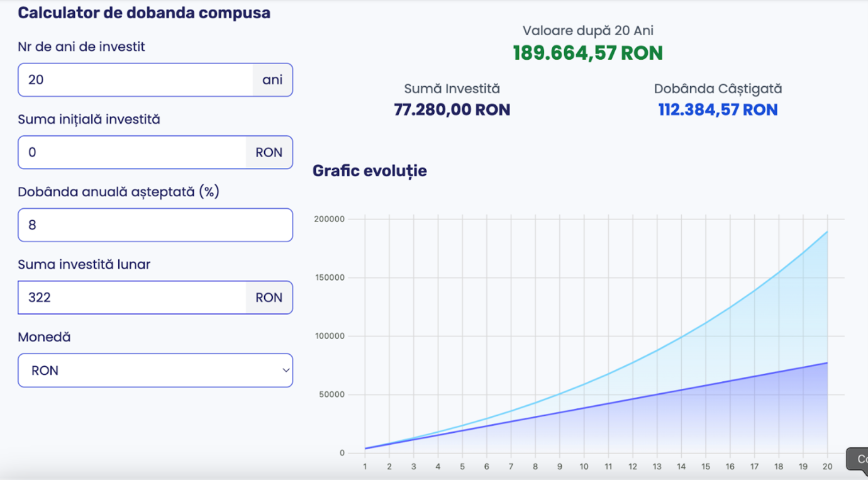The image size is (868, 480).
Task: Click the RON suffix beside the monthly sum
Action: 269,298
